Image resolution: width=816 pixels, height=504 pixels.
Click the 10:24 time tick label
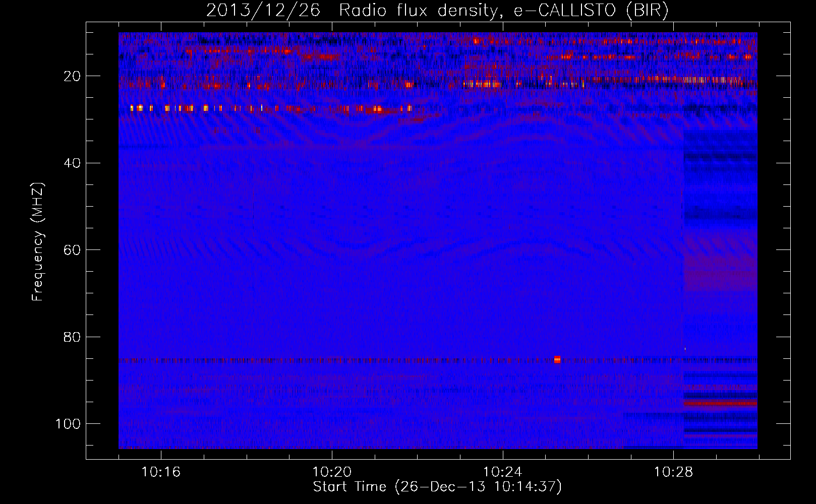pyautogui.click(x=502, y=472)
